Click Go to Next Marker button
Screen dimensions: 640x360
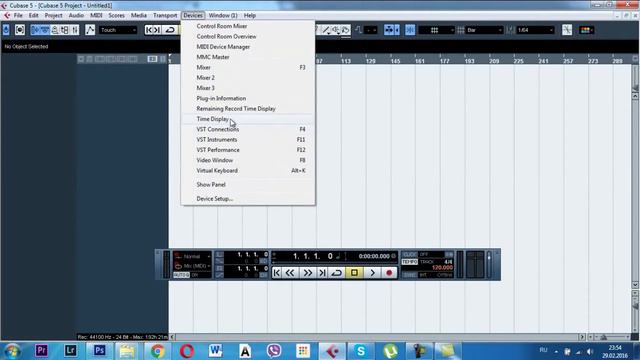click(x=322, y=273)
